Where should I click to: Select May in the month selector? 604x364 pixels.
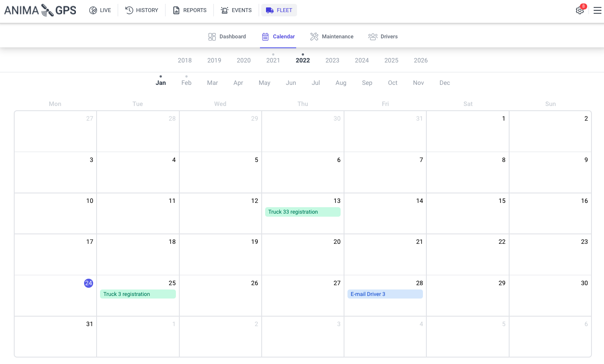264,83
